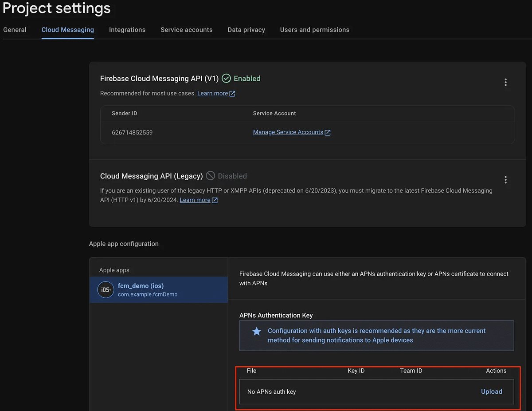Click external-link icon next to V1 Learn more
Screen dimensions: 532x411
(x=232, y=94)
